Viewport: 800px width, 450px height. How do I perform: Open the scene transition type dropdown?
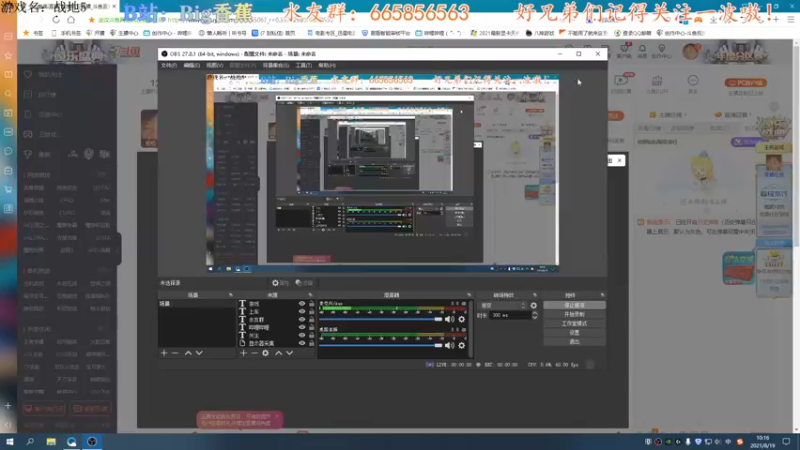click(x=503, y=306)
